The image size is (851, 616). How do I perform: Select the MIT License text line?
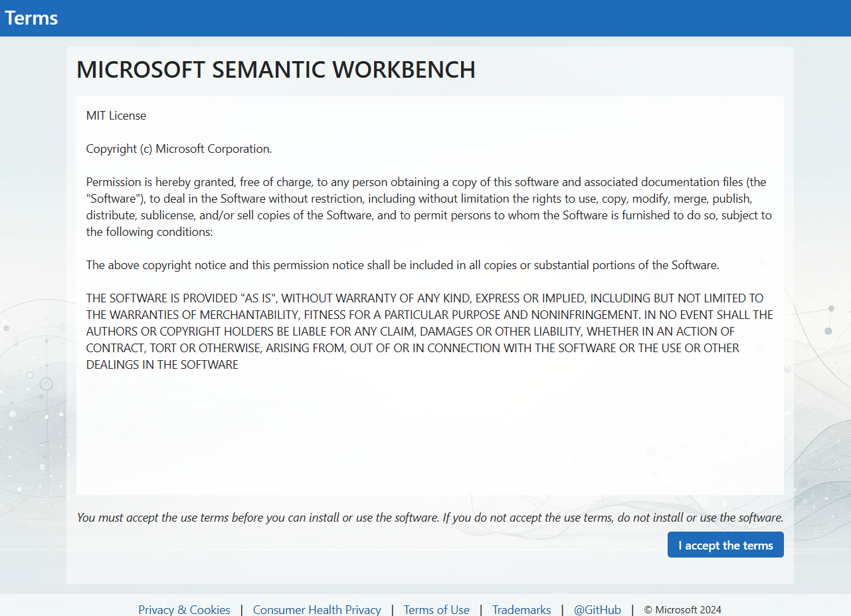116,116
